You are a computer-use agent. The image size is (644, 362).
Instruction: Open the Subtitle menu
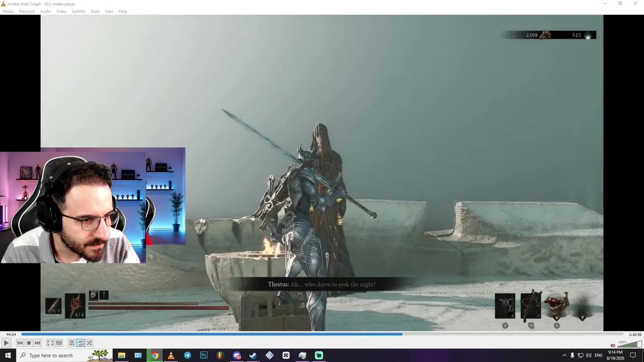pyautogui.click(x=78, y=11)
